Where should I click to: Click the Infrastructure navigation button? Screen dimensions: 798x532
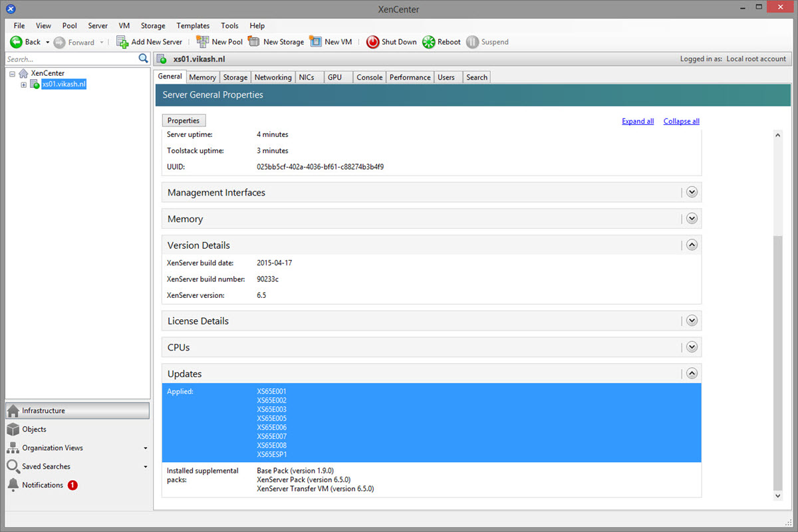tap(77, 411)
